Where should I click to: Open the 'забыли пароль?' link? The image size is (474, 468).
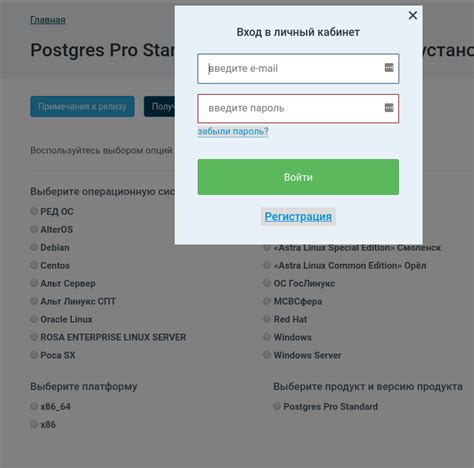pos(233,131)
